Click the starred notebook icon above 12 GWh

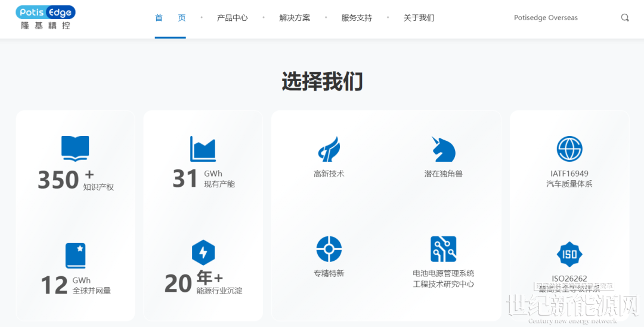[76, 255]
